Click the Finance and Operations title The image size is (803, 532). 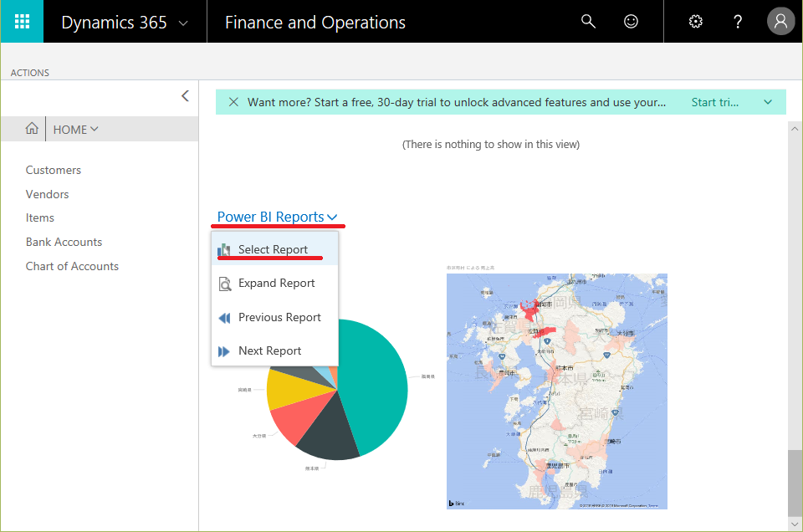point(315,23)
